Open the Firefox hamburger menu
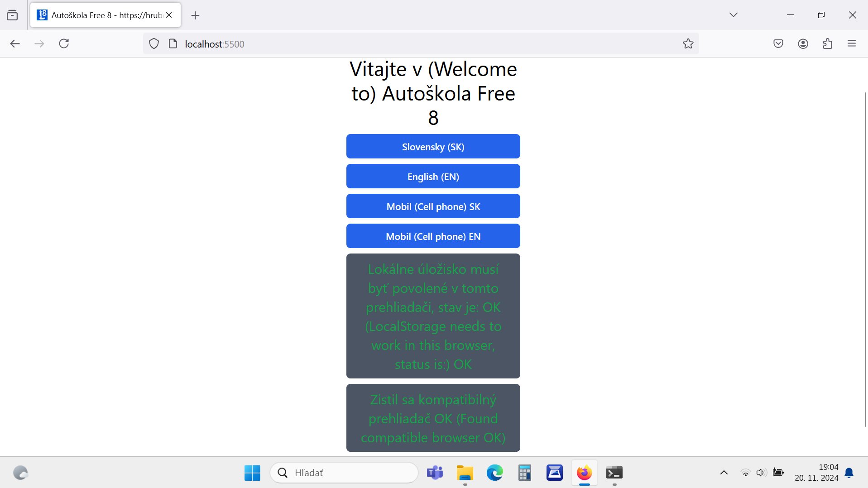Viewport: 868px width, 488px height. (852, 43)
